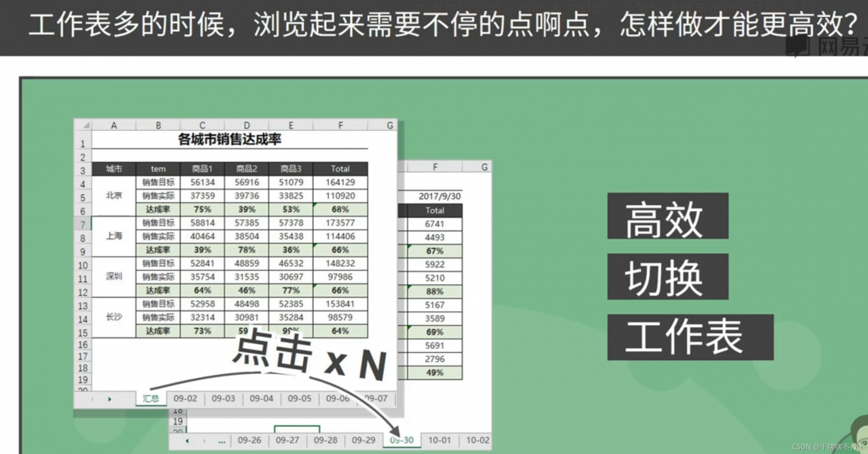Click the 商品2 header cell

[x=246, y=169]
